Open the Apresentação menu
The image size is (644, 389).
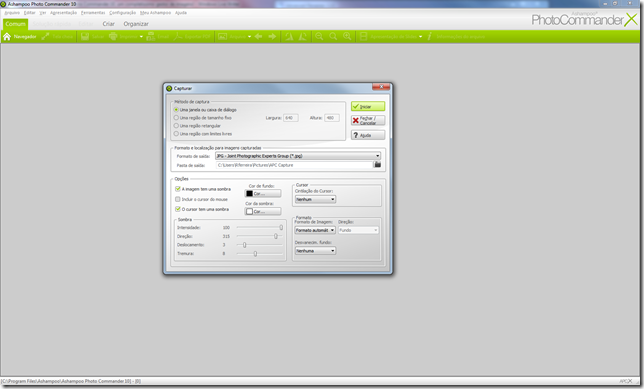(63, 13)
